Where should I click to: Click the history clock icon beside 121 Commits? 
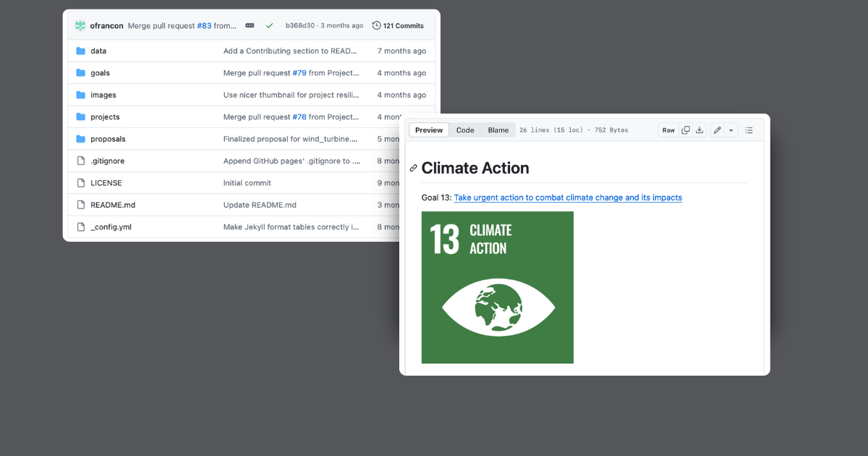(376, 25)
